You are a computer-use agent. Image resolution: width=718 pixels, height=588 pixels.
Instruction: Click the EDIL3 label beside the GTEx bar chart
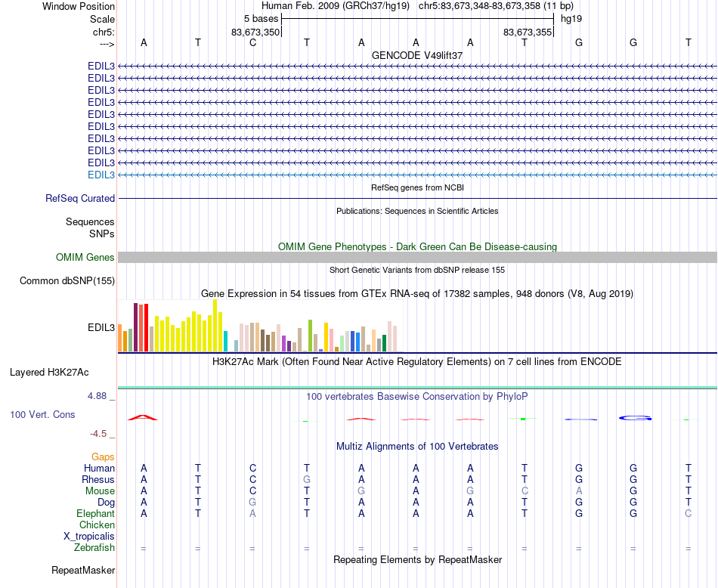point(101,328)
